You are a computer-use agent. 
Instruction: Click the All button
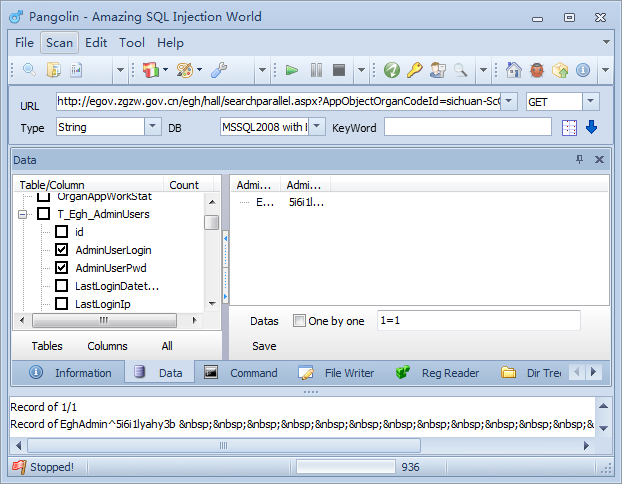(x=167, y=346)
